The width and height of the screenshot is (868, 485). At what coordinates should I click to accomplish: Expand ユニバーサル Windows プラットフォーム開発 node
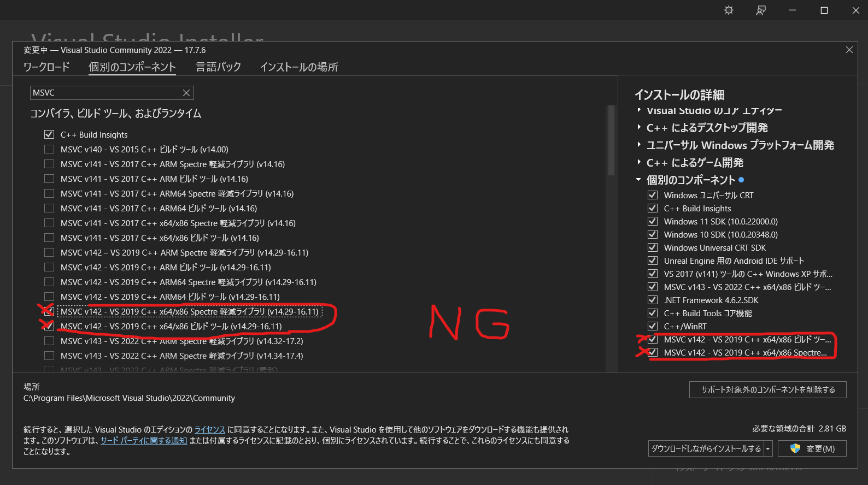pos(639,145)
